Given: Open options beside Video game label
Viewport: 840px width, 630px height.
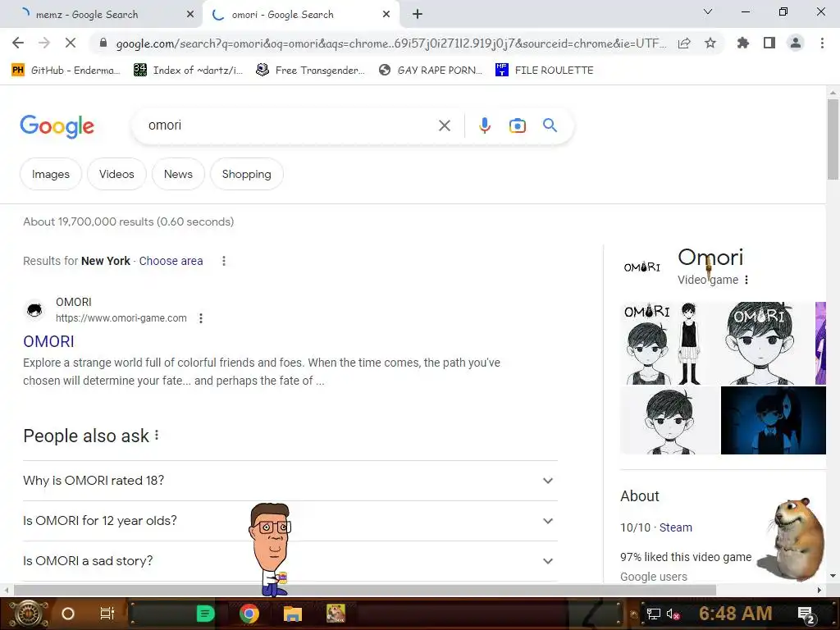Looking at the screenshot, I should point(746,280).
